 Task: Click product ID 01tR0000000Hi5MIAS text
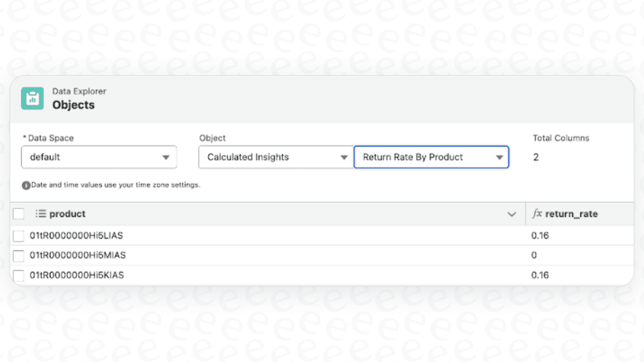pyautogui.click(x=78, y=255)
